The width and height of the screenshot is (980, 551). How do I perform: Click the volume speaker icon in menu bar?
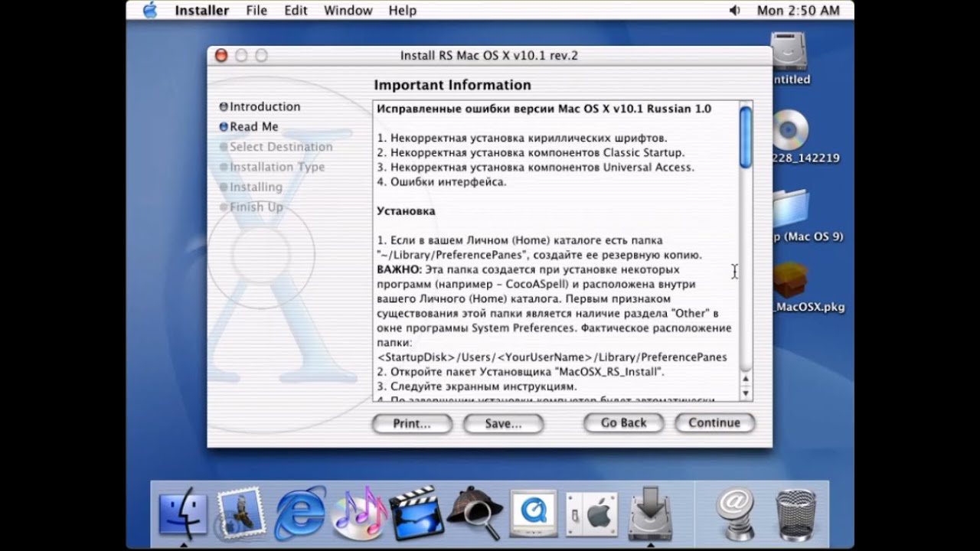click(735, 10)
